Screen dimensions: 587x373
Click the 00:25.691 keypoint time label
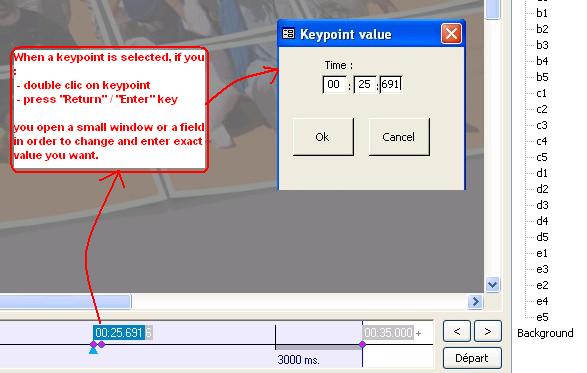(x=119, y=333)
